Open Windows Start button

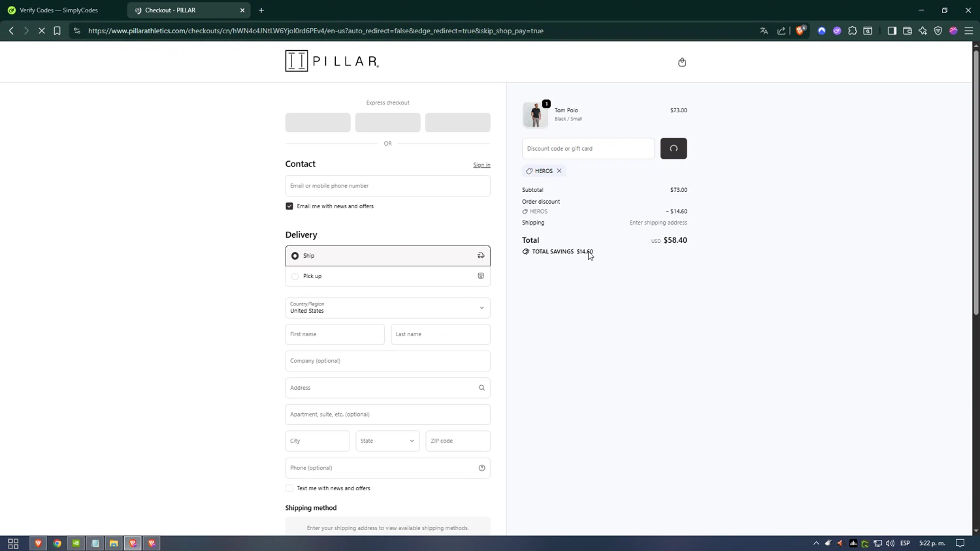click(13, 543)
